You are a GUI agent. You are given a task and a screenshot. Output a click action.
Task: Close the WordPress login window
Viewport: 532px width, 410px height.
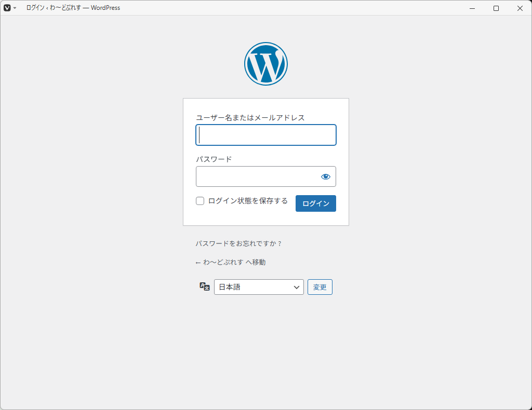520,8
